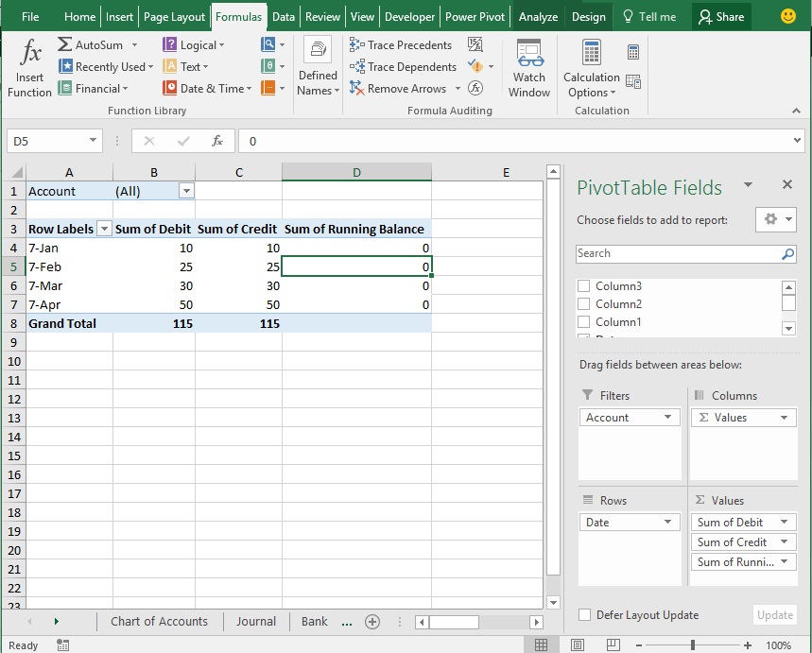Click the Show Formulas icon
This screenshot has height=653, width=812.
pos(475,44)
